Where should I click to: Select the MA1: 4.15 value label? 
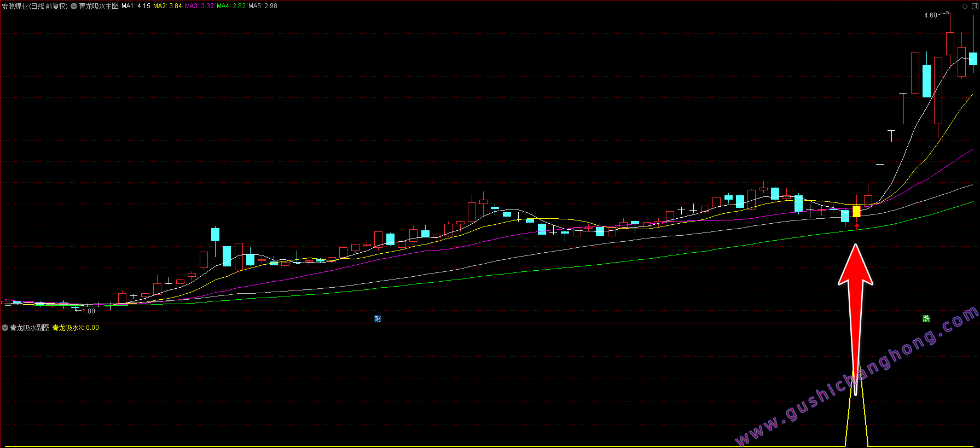pyautogui.click(x=136, y=6)
